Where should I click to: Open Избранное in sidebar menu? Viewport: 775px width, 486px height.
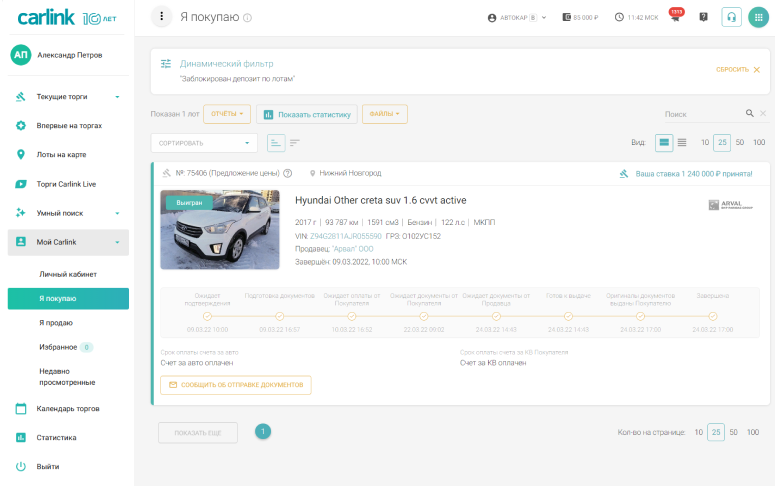pyautogui.click(x=58, y=347)
